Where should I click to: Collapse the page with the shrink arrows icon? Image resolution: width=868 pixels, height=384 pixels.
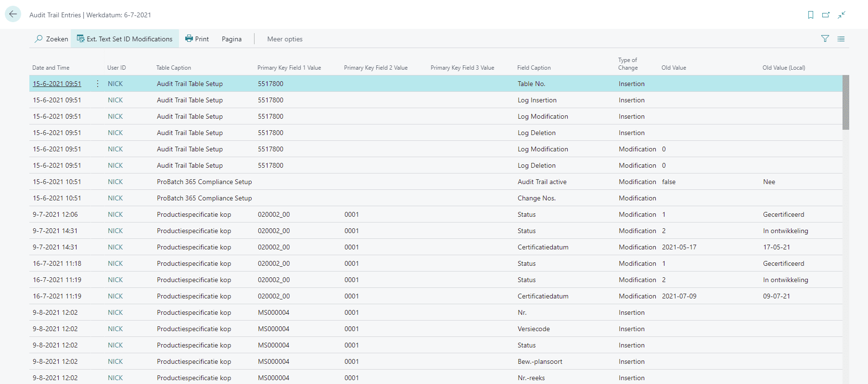click(842, 15)
